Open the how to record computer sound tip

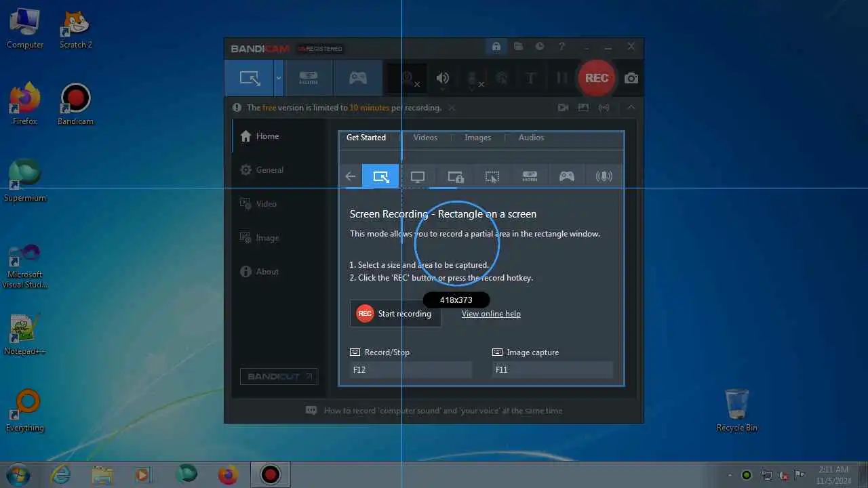[x=434, y=411]
